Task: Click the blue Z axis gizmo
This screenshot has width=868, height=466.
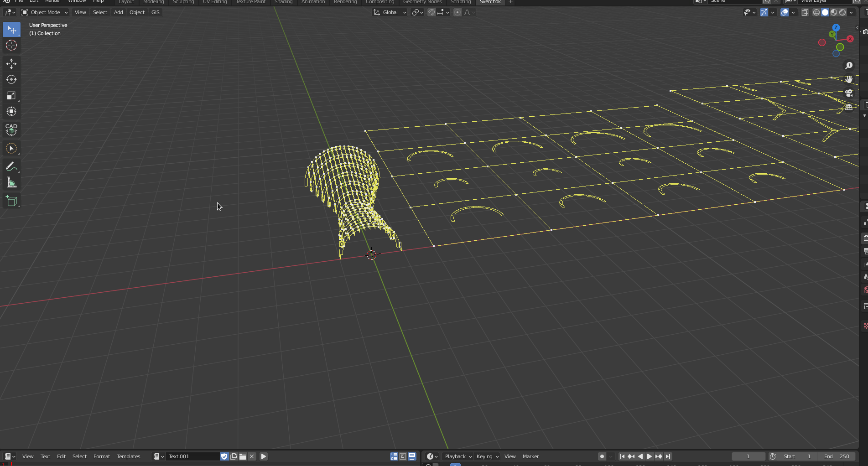Action: pos(836,27)
